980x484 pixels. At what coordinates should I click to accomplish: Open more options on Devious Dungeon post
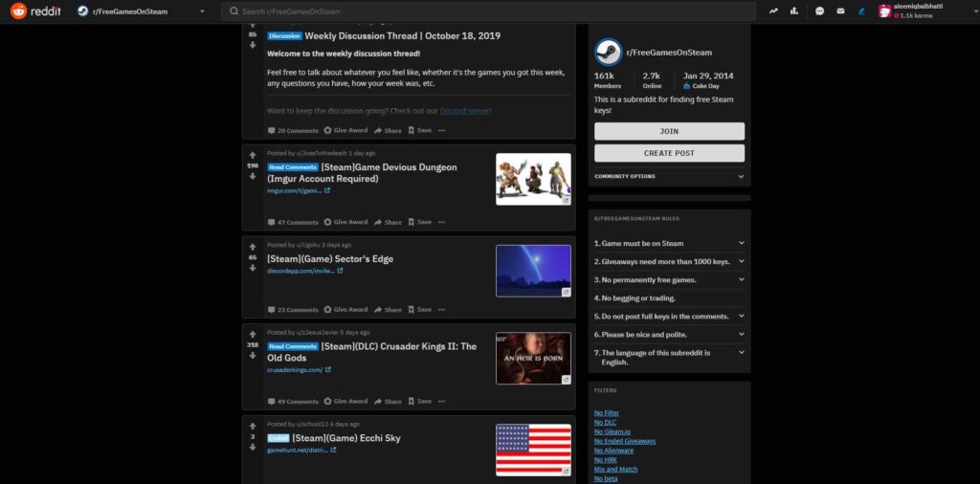[x=442, y=222]
